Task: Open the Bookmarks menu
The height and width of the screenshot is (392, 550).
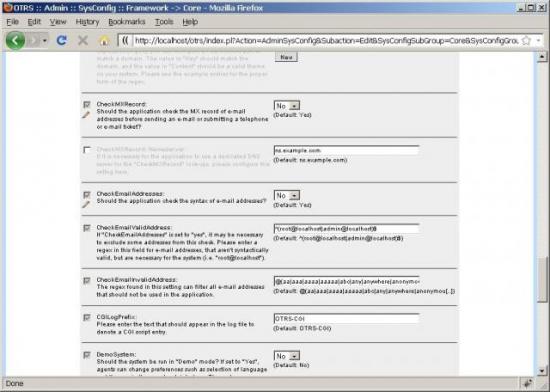Action: [127, 22]
